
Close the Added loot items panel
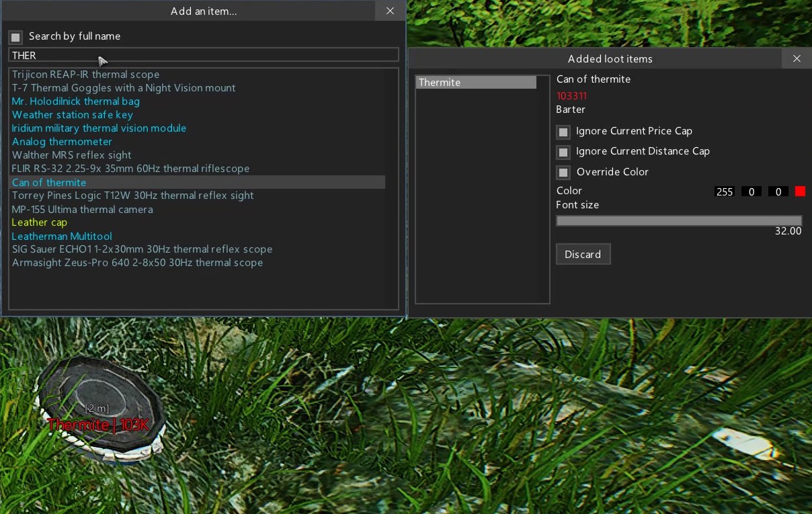pos(797,58)
